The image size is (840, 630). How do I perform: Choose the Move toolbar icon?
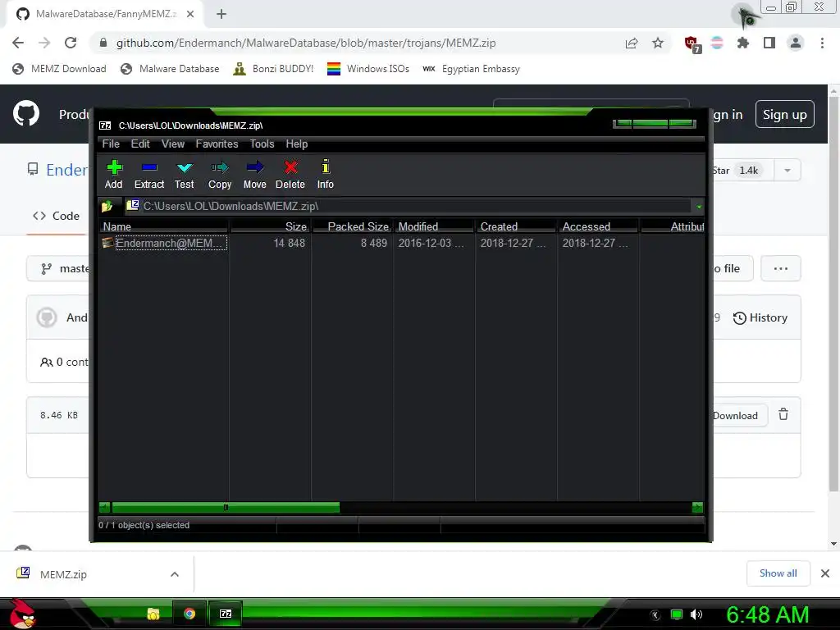[x=254, y=175]
